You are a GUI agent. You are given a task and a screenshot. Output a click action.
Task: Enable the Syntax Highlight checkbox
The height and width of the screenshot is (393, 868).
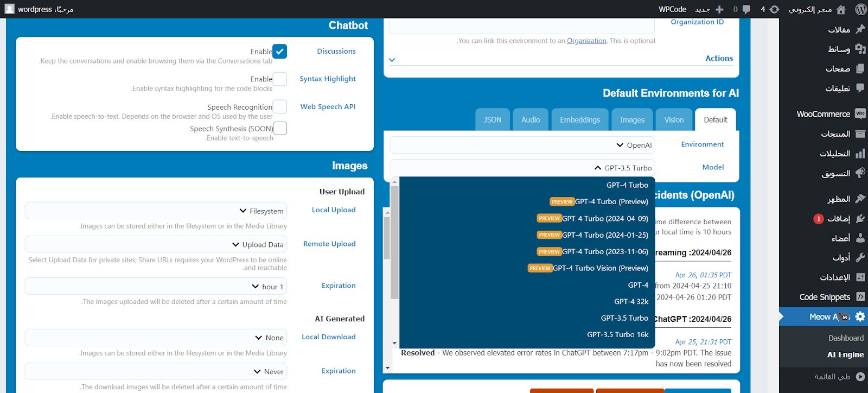(x=279, y=79)
